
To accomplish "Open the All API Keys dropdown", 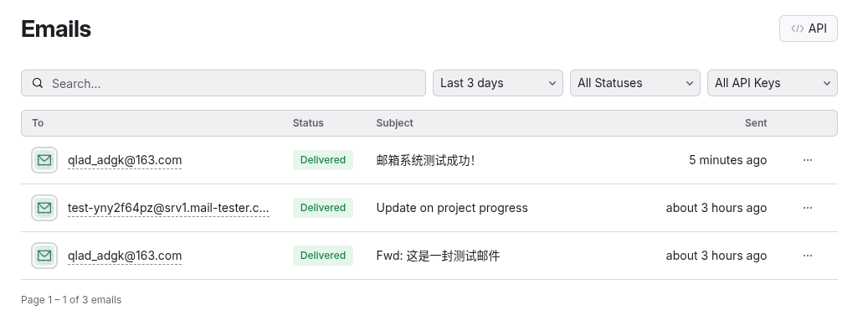I will [773, 83].
